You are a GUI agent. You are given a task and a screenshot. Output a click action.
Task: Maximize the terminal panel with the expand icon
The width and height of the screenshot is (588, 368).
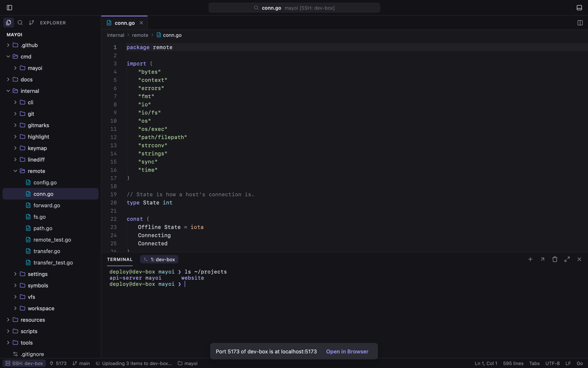tap(567, 259)
